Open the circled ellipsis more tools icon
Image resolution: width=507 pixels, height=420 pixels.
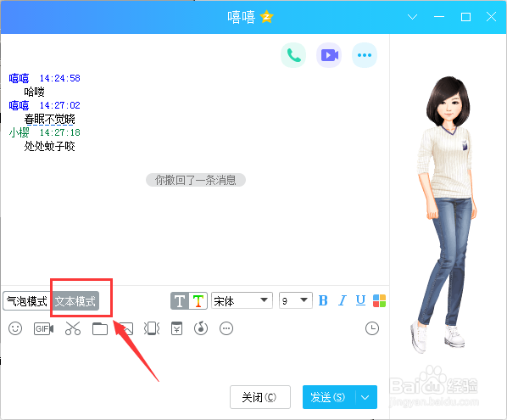[x=226, y=328]
